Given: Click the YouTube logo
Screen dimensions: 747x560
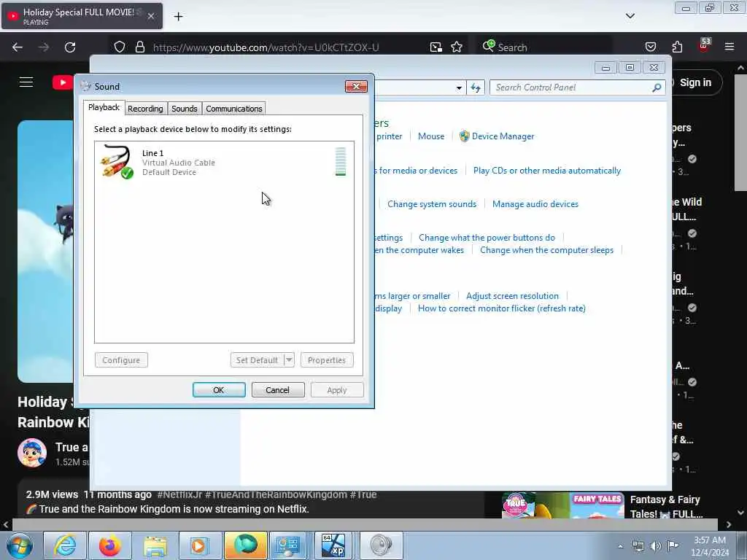Looking at the screenshot, I should (x=63, y=82).
